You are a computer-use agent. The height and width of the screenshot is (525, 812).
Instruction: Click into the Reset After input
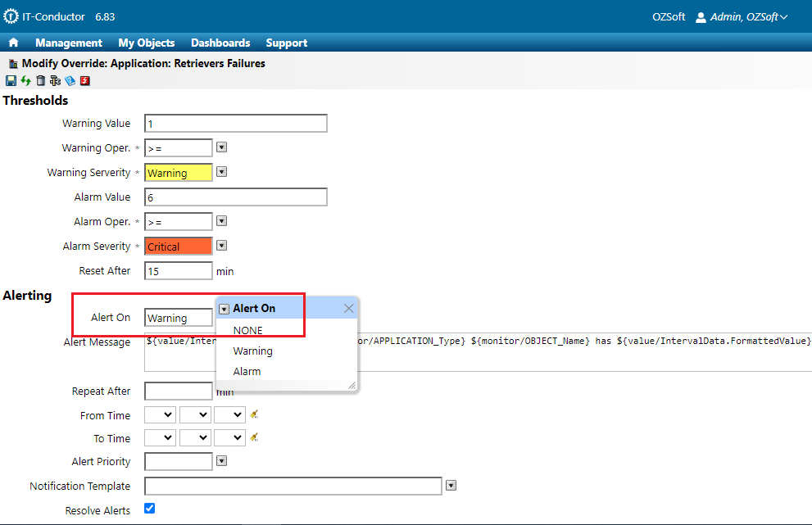coord(178,271)
